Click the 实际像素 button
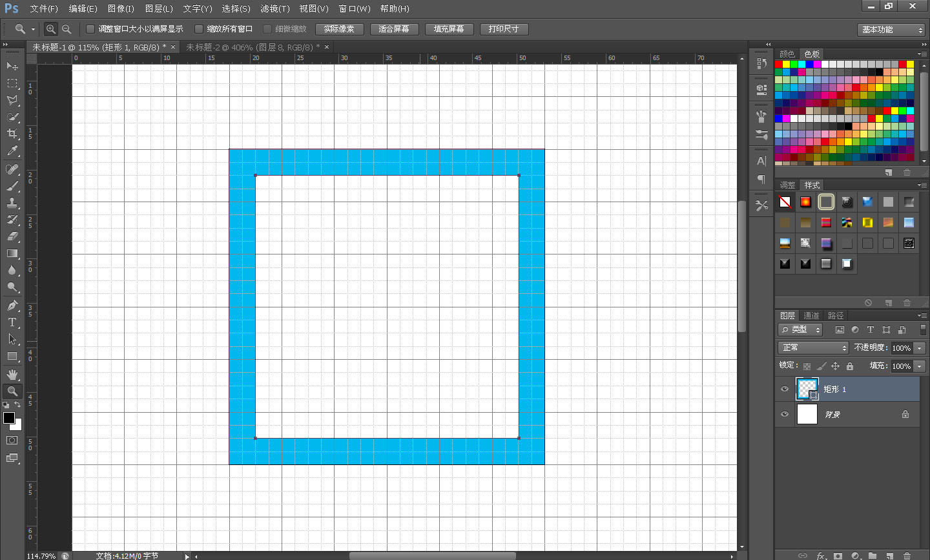 click(339, 29)
